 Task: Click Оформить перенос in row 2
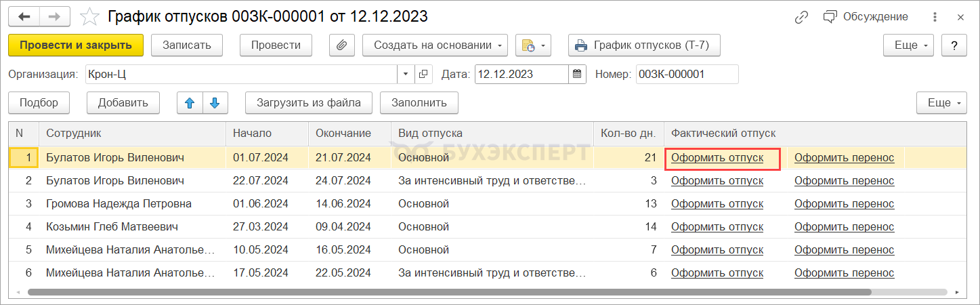click(x=844, y=181)
